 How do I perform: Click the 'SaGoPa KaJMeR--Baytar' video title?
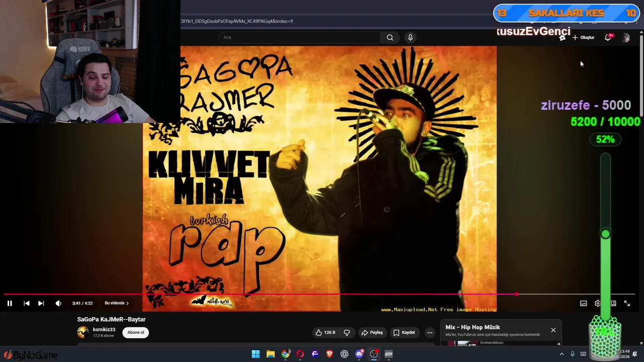111,319
